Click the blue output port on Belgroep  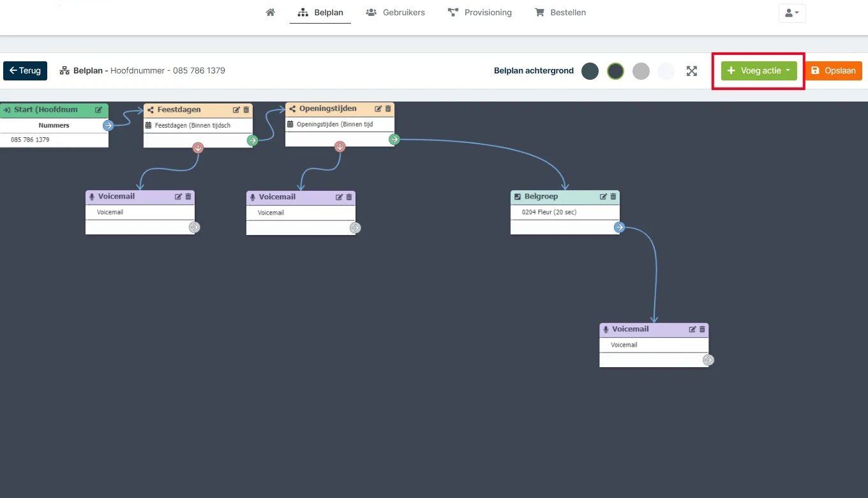click(619, 227)
